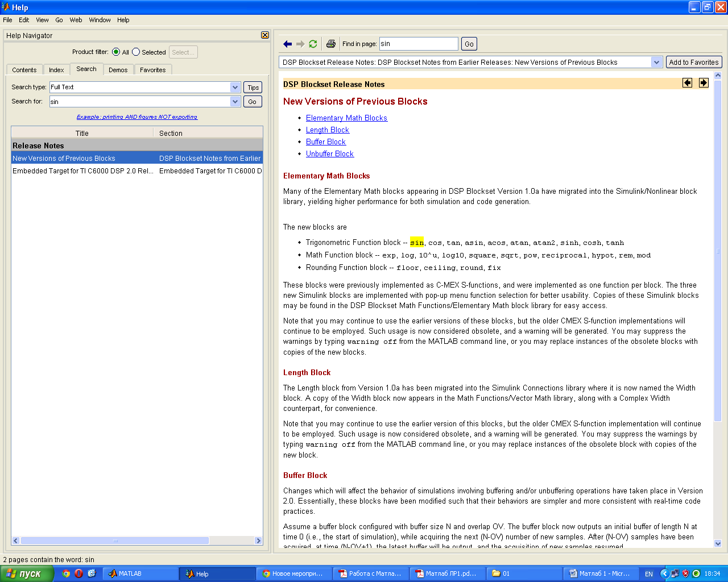Click Go next to Find in page
This screenshot has width=728, height=582.
469,44
